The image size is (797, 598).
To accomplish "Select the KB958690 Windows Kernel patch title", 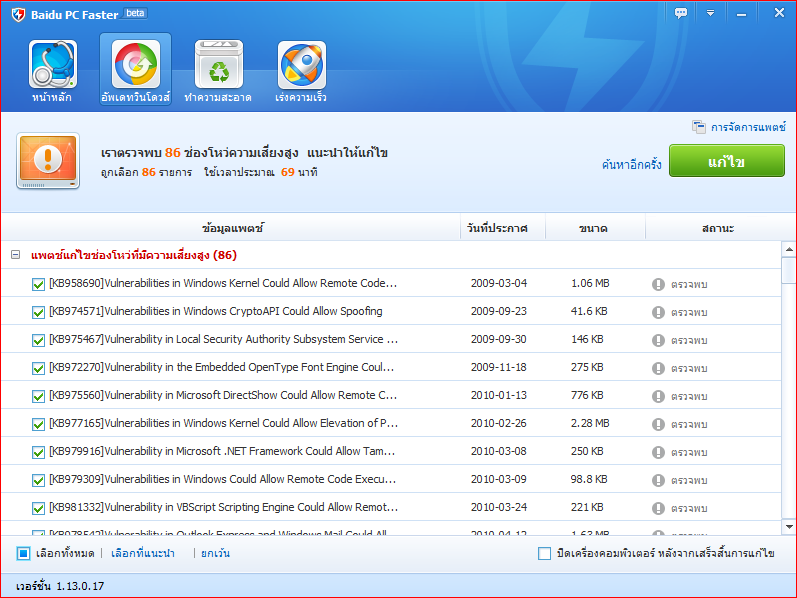I will 223,283.
